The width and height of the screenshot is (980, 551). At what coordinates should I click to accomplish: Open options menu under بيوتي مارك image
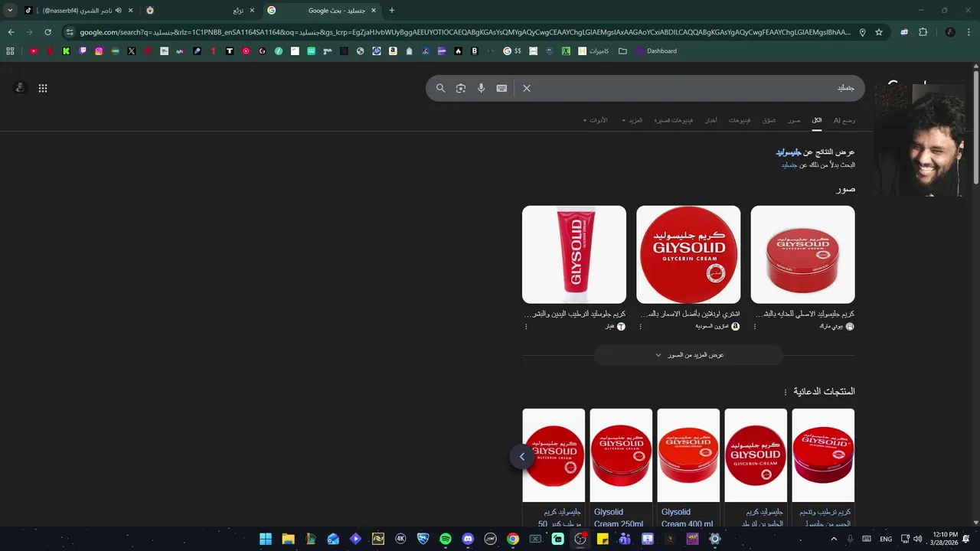tap(755, 327)
